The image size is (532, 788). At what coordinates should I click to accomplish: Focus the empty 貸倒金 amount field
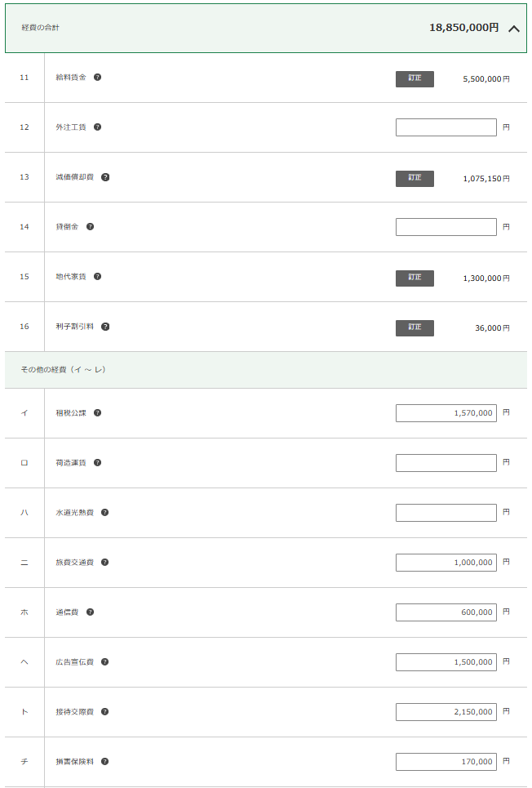446,227
